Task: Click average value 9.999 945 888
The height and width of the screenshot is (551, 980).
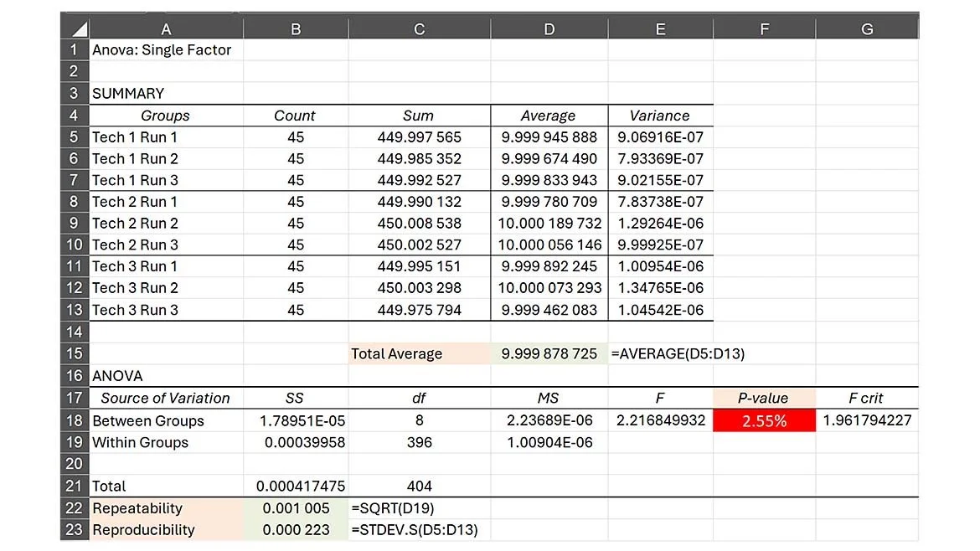Action: coord(549,136)
